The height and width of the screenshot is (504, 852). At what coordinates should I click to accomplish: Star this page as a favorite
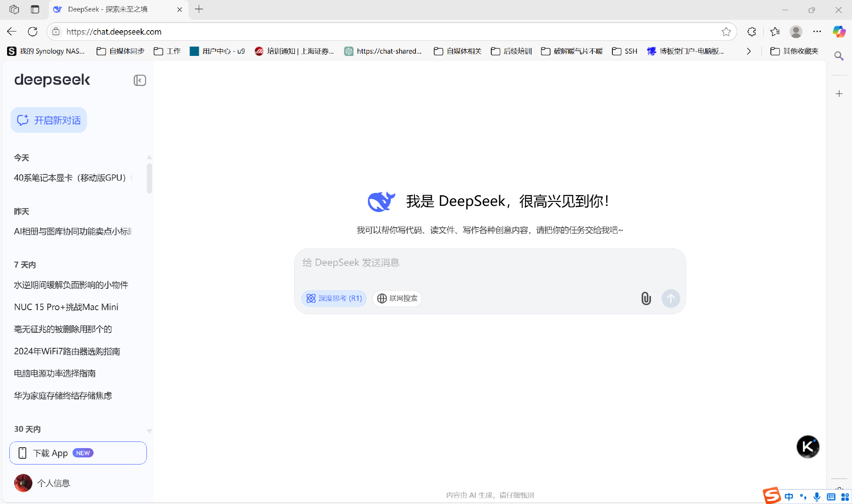pyautogui.click(x=726, y=31)
